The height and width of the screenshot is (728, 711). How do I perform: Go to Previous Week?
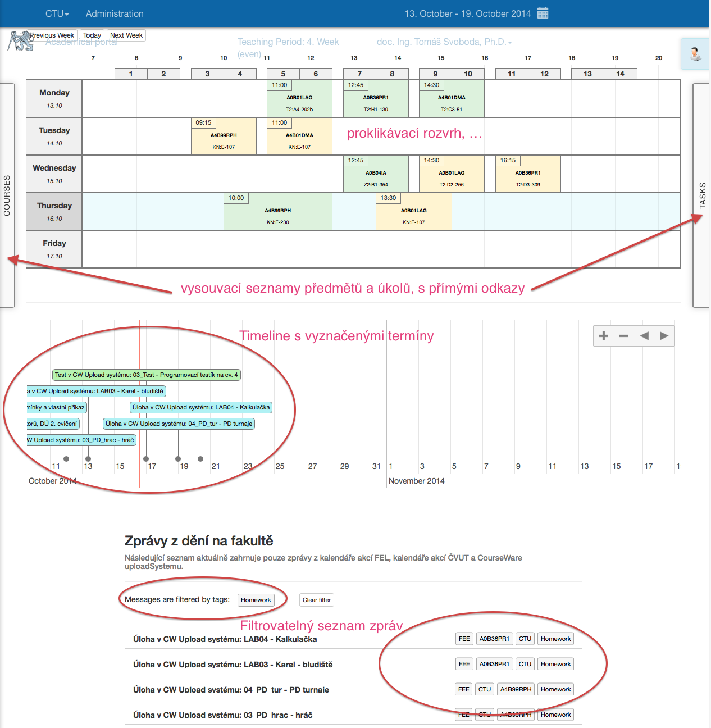point(52,35)
